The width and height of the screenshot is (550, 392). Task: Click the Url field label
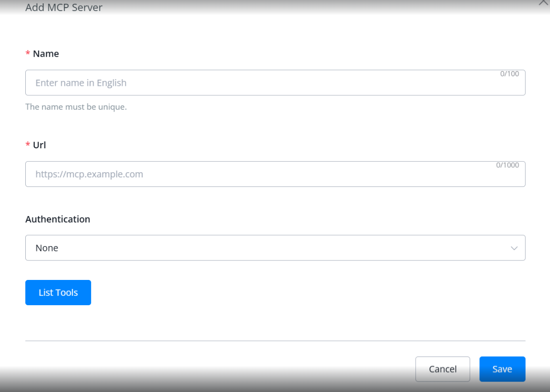40,145
